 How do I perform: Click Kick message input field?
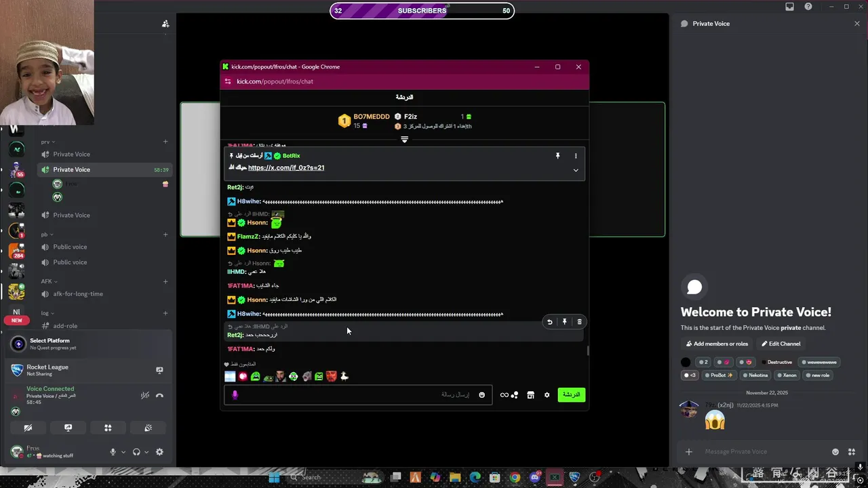[x=359, y=394]
